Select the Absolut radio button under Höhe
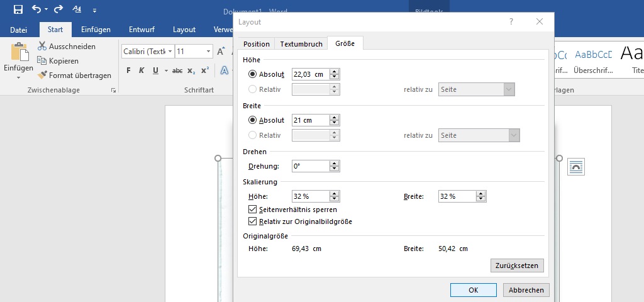The image size is (644, 302). (253, 74)
